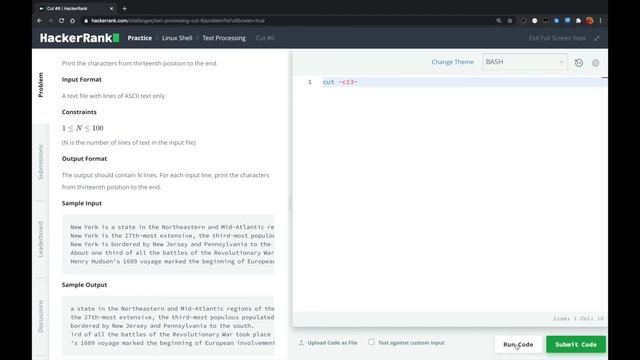Click the blue arrow extension icon
Viewport: 640px width, 360px height.
(x=556, y=20)
